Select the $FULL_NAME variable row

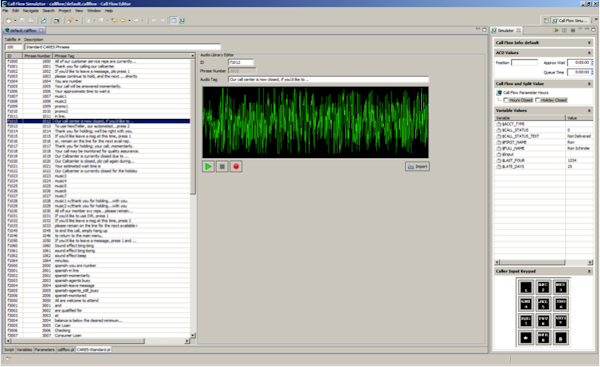pyautogui.click(x=543, y=148)
